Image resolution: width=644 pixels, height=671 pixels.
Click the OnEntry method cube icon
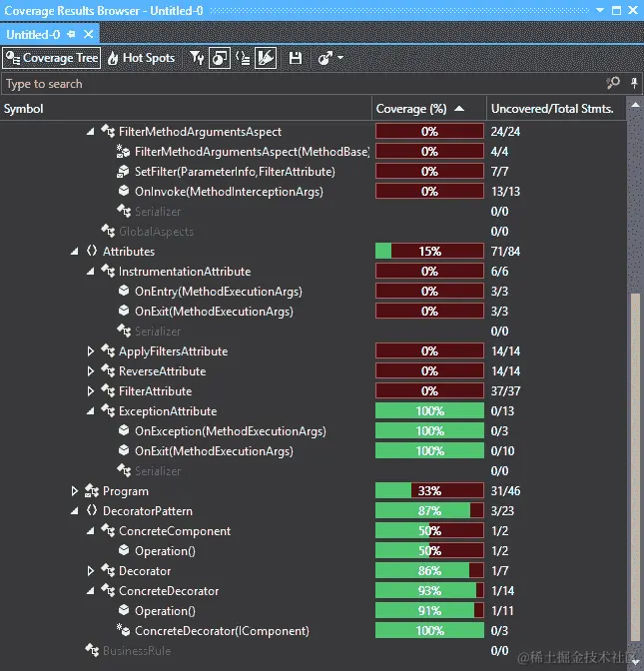point(124,291)
